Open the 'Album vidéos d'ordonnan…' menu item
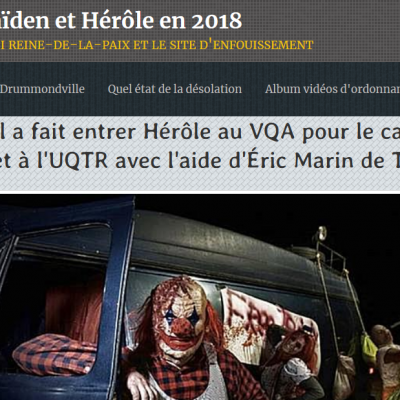This screenshot has width=400, height=400. (332, 89)
